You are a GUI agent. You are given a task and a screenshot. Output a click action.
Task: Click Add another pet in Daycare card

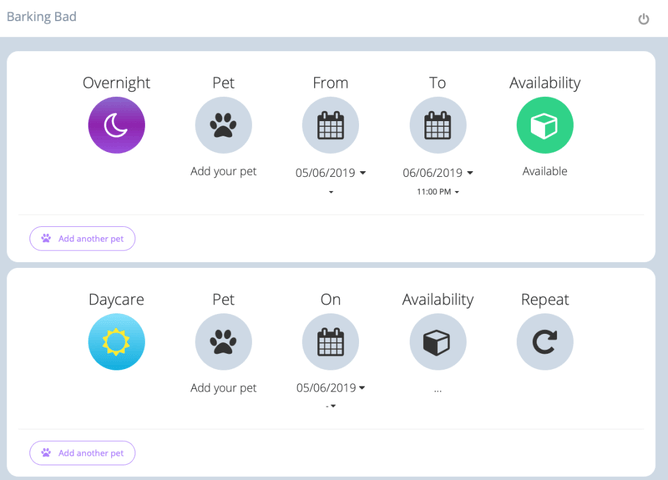pos(82,453)
